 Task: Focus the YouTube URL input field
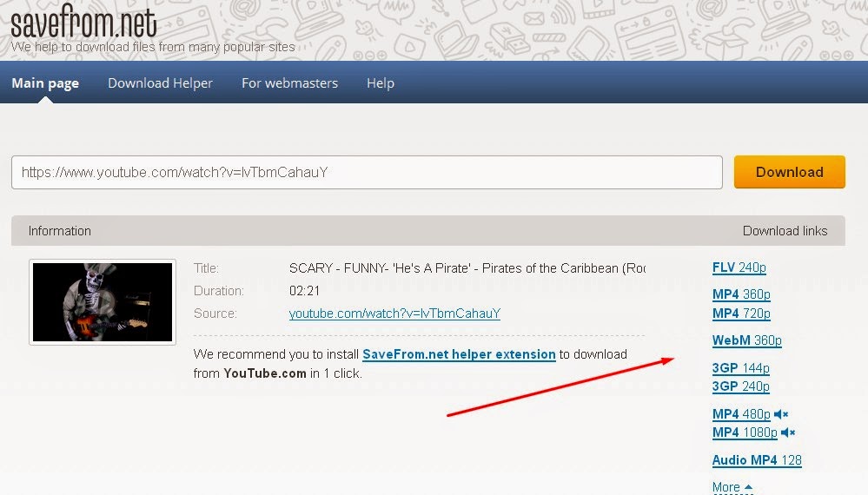click(367, 172)
